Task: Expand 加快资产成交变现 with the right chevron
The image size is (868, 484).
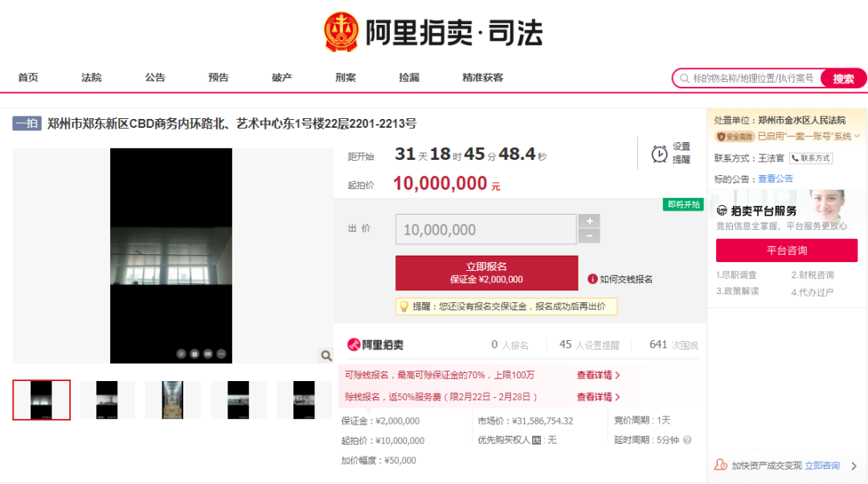Action: point(854,466)
